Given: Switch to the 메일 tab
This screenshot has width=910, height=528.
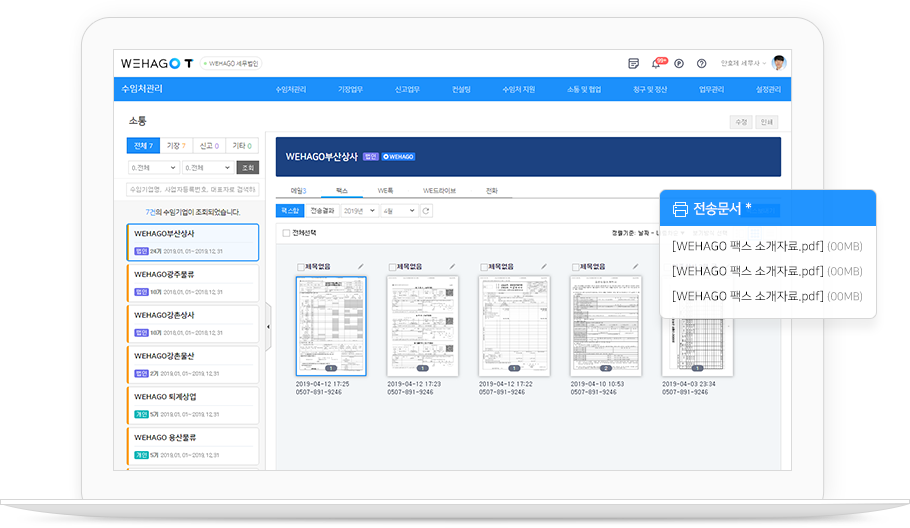Looking at the screenshot, I should click(x=298, y=190).
